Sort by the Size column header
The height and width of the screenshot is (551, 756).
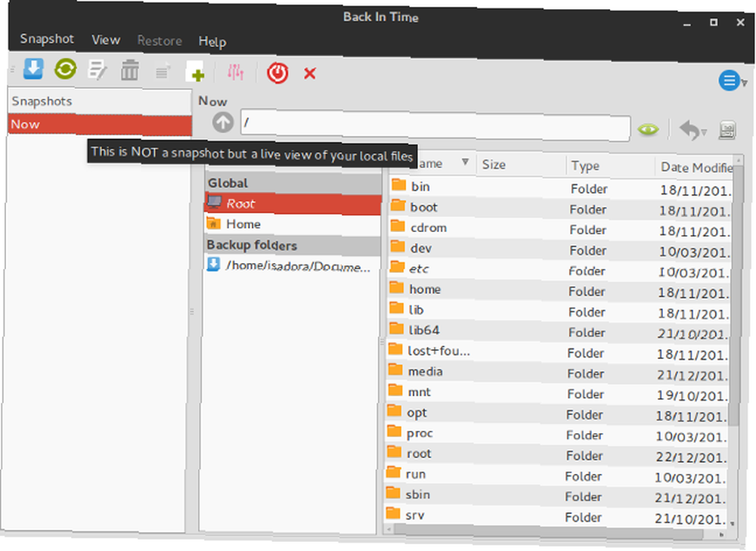[x=521, y=164]
